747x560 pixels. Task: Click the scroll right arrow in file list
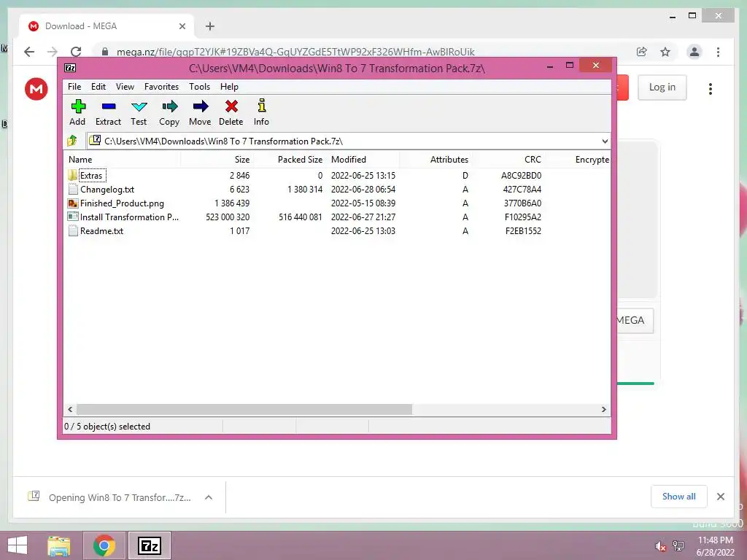pyautogui.click(x=603, y=410)
